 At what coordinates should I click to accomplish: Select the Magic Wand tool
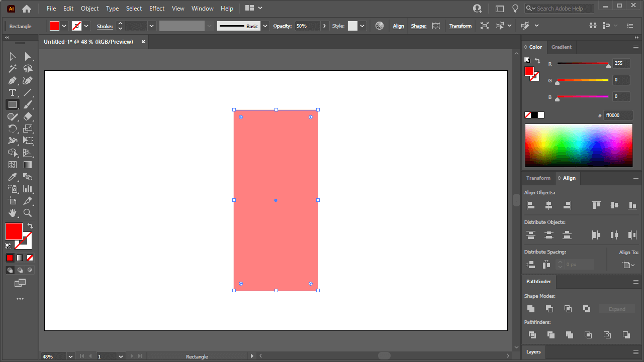pyautogui.click(x=13, y=69)
